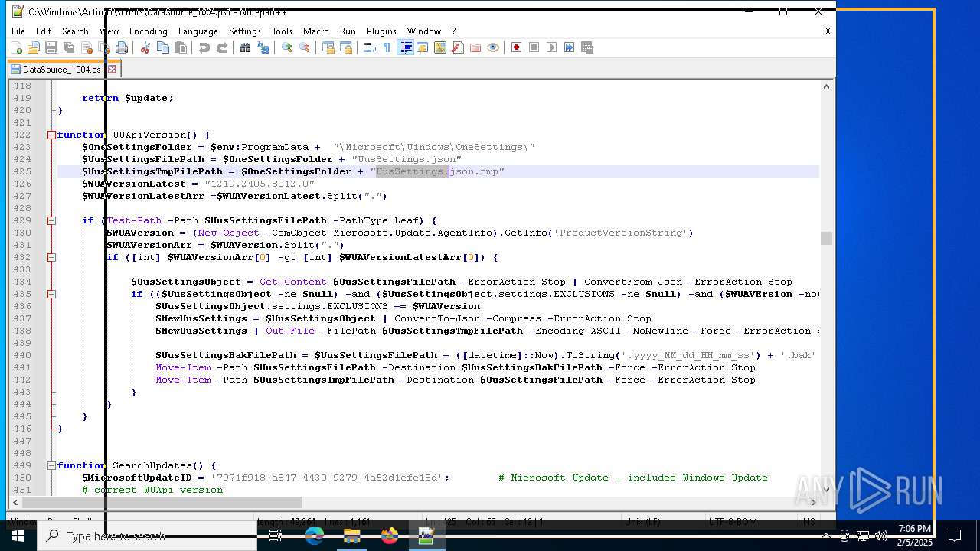Collapse the Test-Path if block fold marker
Image resolution: width=980 pixels, height=551 pixels.
pyautogui.click(x=51, y=220)
